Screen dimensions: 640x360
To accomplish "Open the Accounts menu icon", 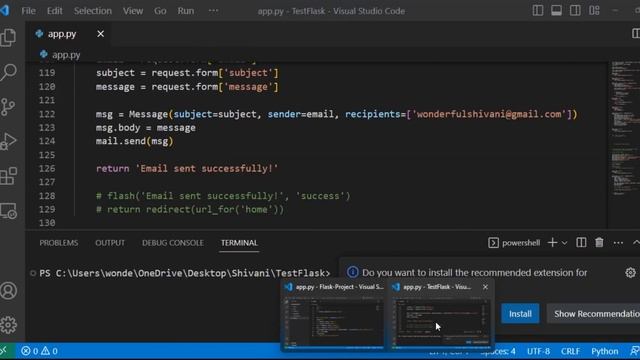I will pyautogui.click(x=9, y=291).
